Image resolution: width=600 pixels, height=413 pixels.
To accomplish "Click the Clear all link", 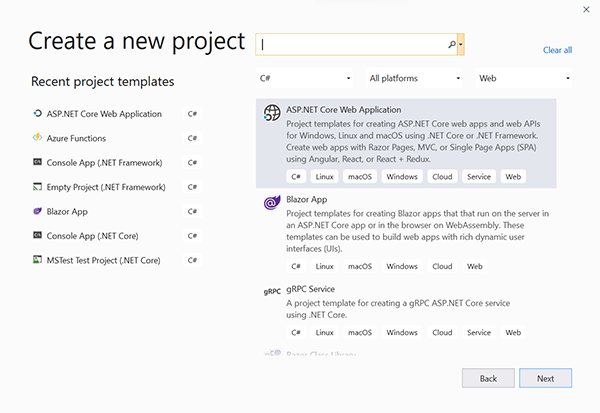I will pyautogui.click(x=558, y=50).
